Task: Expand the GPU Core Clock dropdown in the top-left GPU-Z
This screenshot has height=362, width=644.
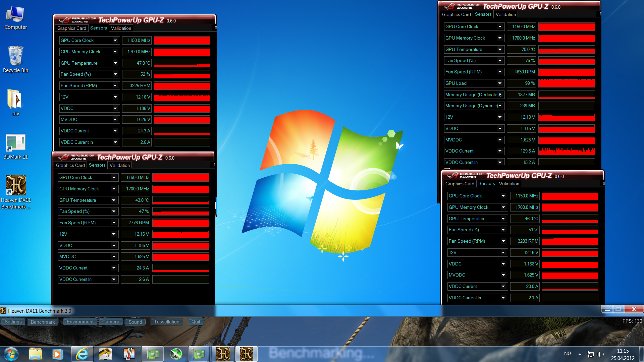Action: [x=115, y=40]
